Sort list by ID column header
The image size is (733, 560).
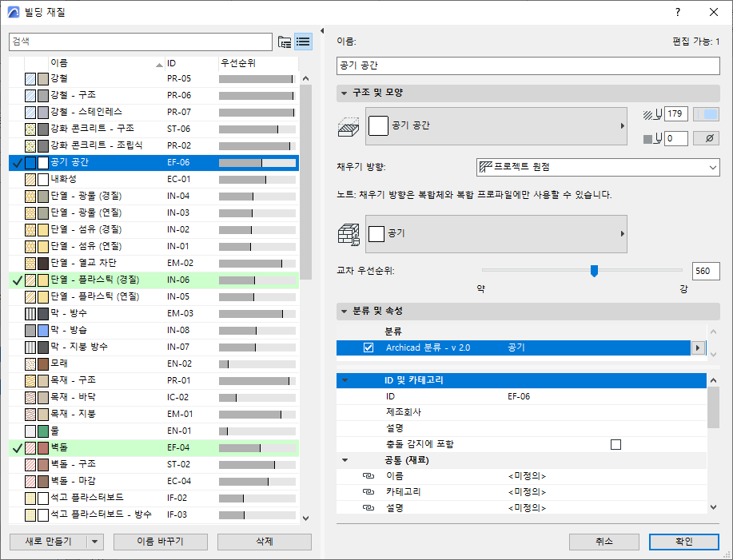(192, 63)
